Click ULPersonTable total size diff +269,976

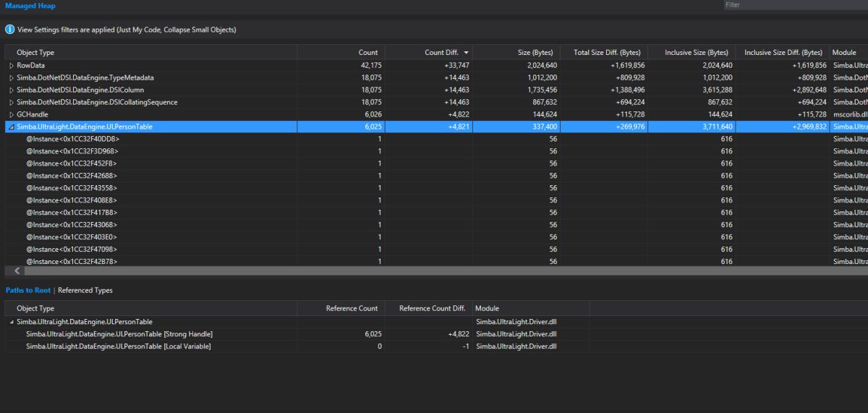(629, 127)
